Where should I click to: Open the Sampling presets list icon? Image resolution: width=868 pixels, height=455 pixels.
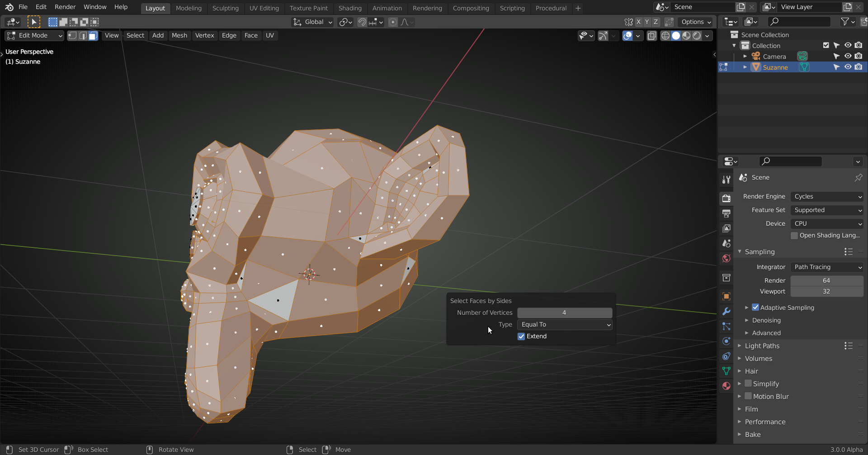pos(849,252)
